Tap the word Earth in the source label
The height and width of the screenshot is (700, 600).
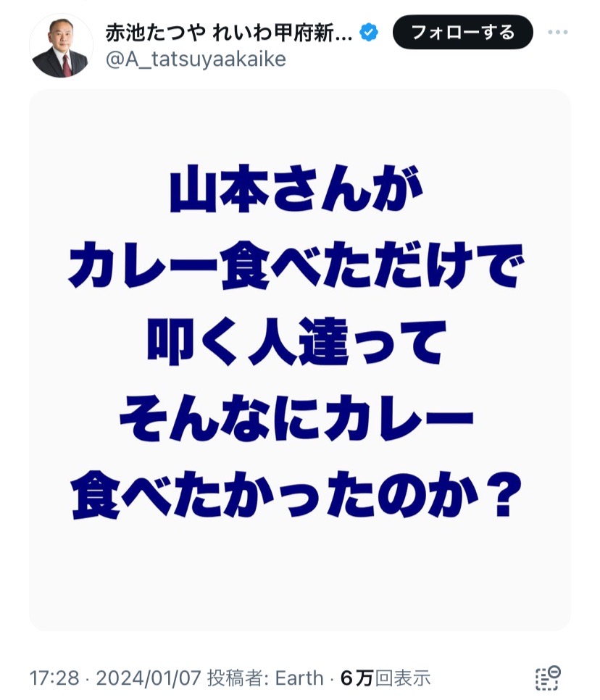point(299,678)
